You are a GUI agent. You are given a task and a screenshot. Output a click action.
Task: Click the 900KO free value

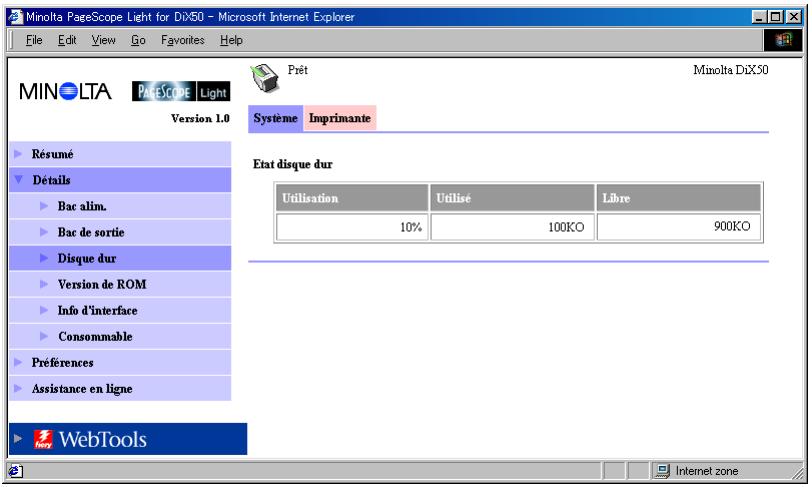732,226
